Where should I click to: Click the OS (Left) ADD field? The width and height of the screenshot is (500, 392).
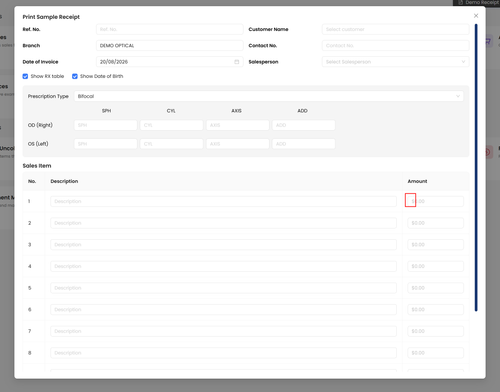[x=304, y=144]
